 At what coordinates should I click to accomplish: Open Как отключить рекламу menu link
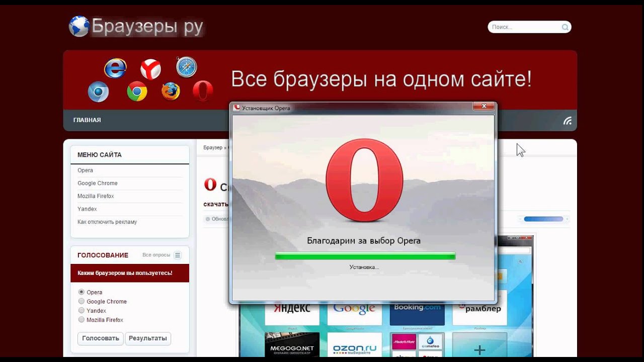tap(107, 222)
